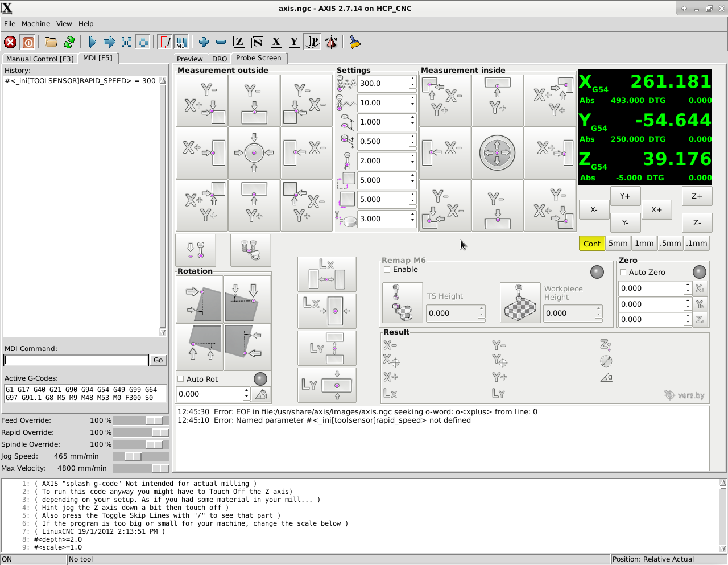Jog with the X+ button
728x565 pixels.
[656, 210]
